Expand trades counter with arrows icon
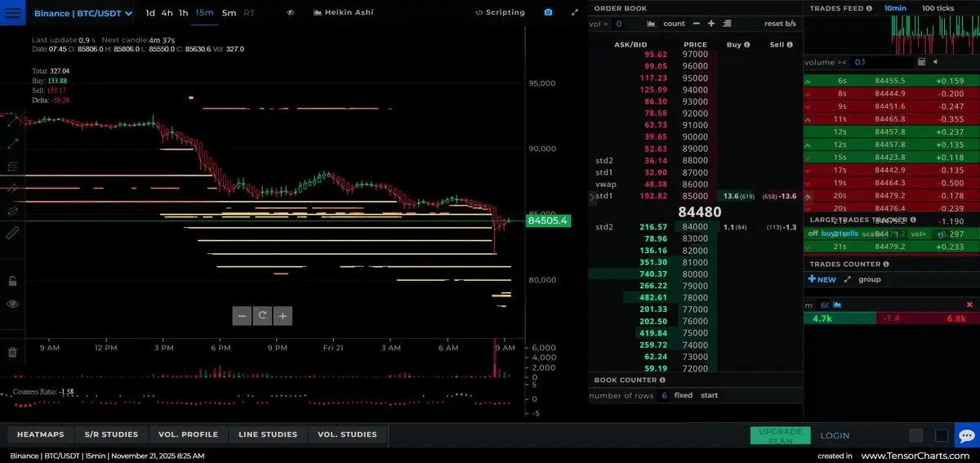Image resolution: width=980 pixels, height=463 pixels. click(847, 279)
